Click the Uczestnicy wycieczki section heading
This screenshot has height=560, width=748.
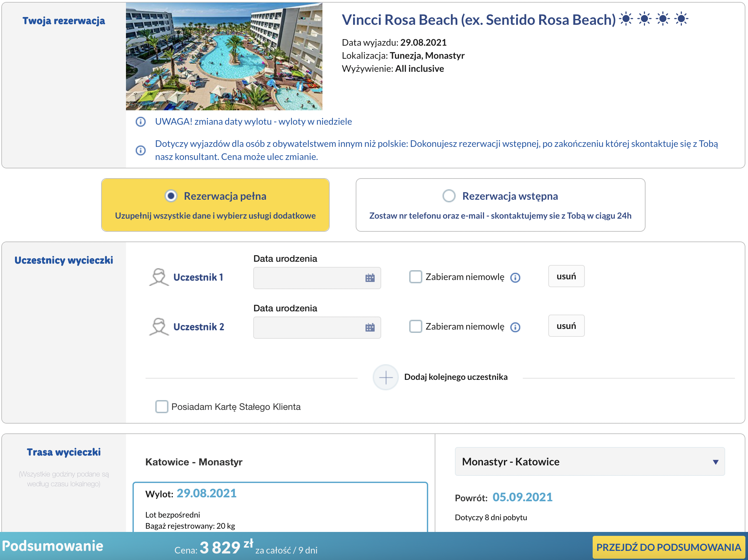click(64, 260)
